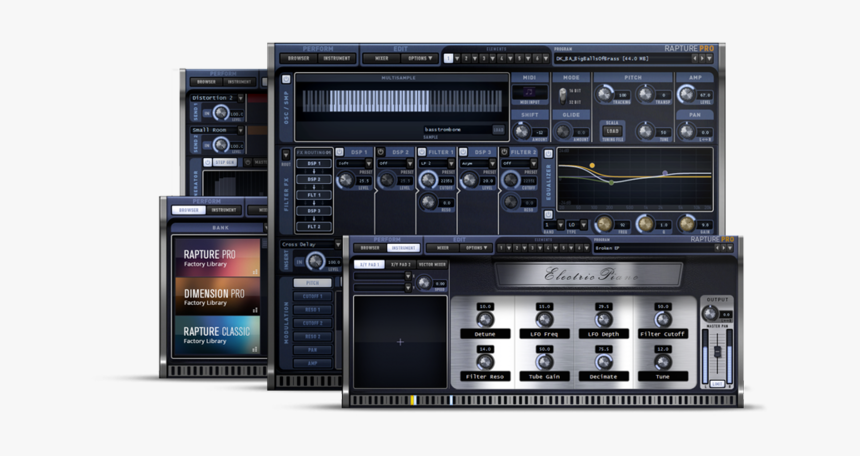The image size is (860, 456).
Task: Toggle Filter 2 power icon
Action: pos(504,152)
